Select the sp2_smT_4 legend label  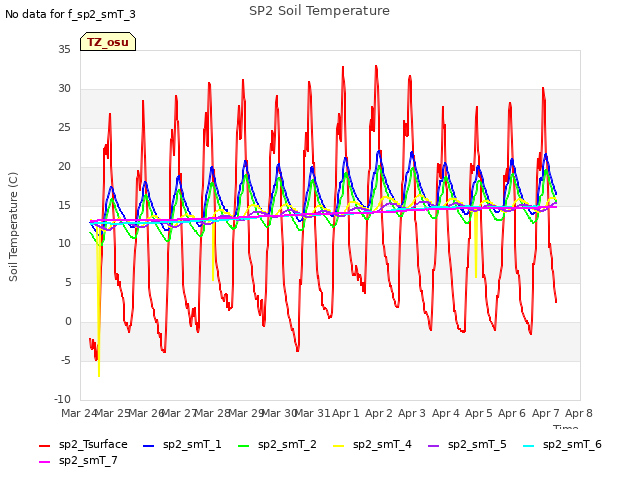[x=382, y=444]
